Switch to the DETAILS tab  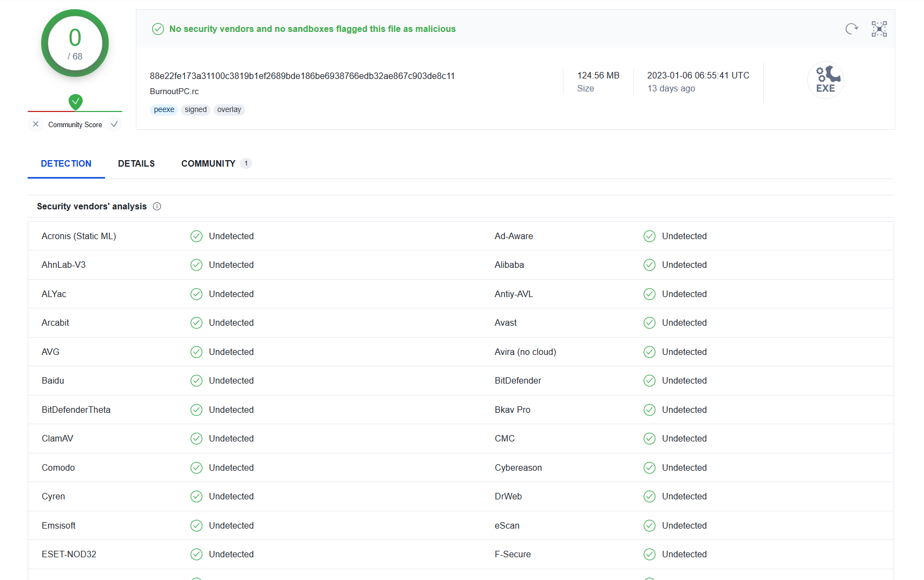tap(136, 163)
